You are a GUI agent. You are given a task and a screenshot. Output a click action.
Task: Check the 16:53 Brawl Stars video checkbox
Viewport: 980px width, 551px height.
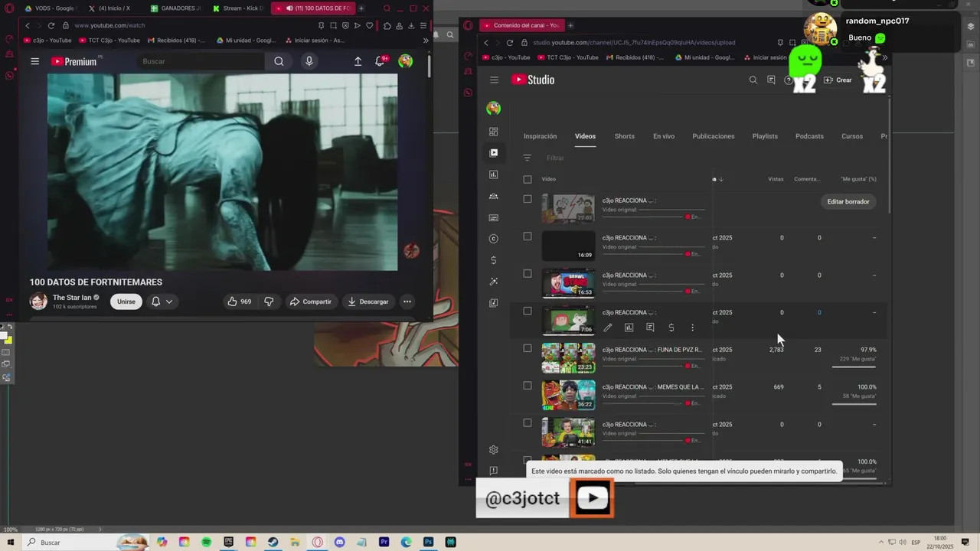coord(528,273)
